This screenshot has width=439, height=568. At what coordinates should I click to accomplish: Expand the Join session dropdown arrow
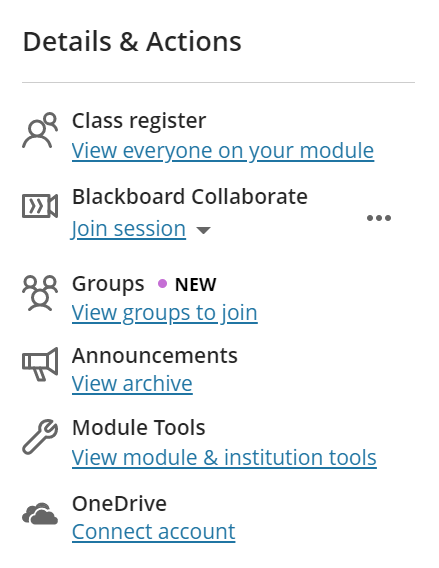point(203,230)
